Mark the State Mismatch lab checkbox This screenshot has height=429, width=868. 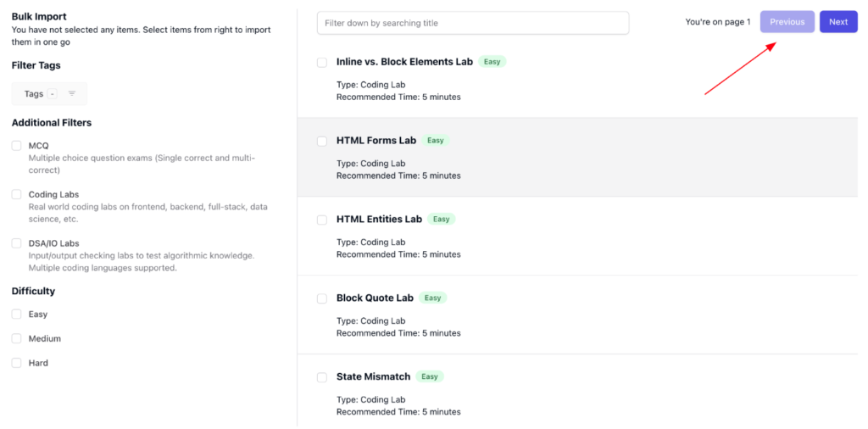[x=322, y=377]
